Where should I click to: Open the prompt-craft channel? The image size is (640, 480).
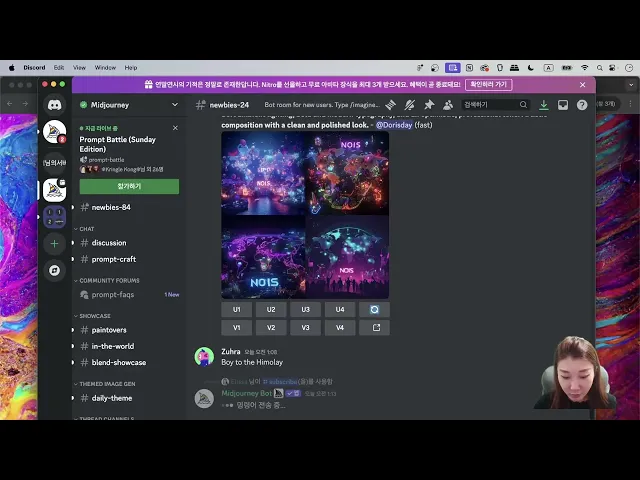coord(127,259)
